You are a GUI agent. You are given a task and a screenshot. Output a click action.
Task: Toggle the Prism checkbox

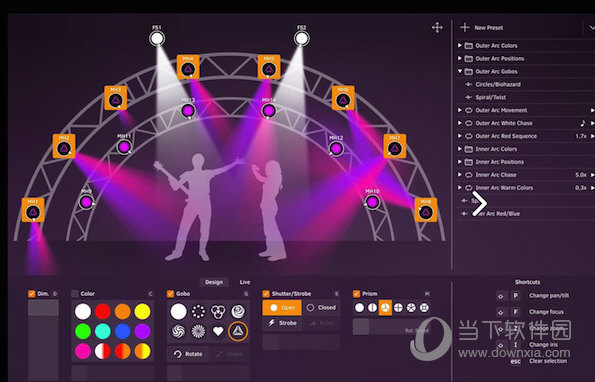pos(356,294)
